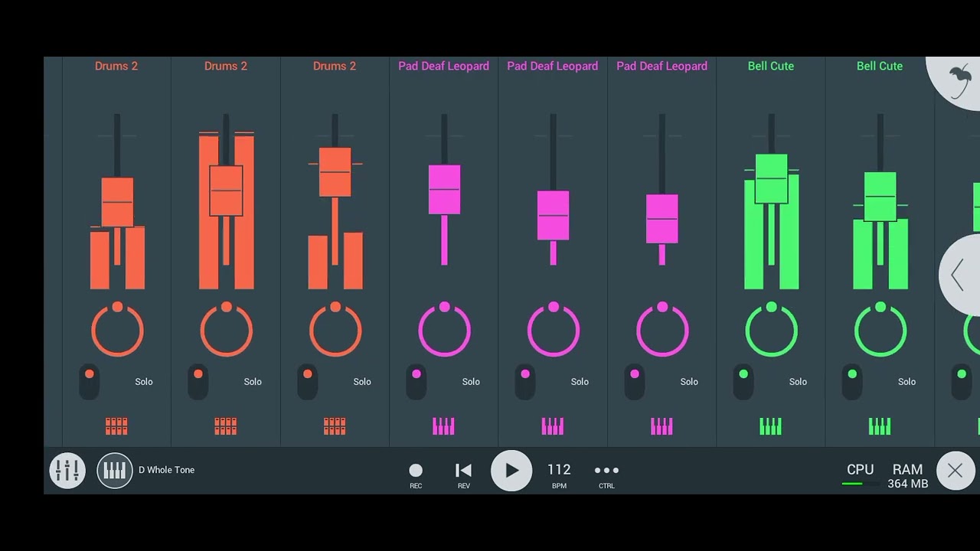Toggle mute switch on second Bell Cute channel
The width and height of the screenshot is (980, 551).
tap(852, 381)
